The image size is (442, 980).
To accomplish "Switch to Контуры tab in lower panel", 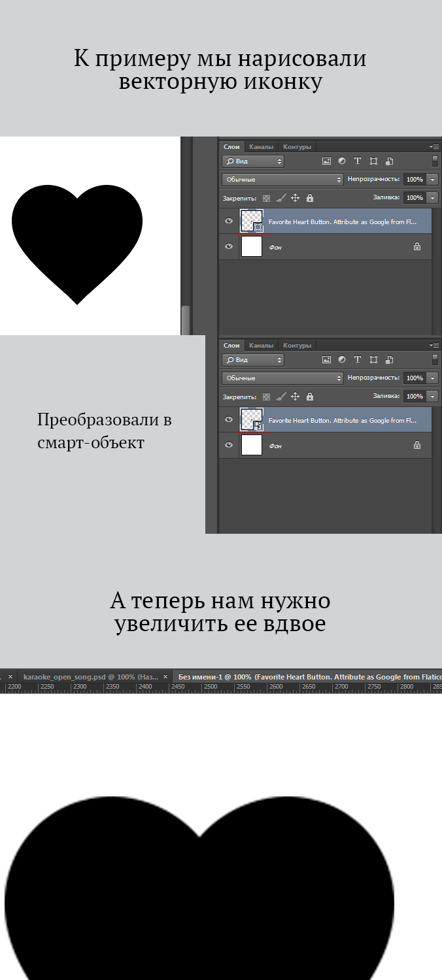I will coord(297,345).
